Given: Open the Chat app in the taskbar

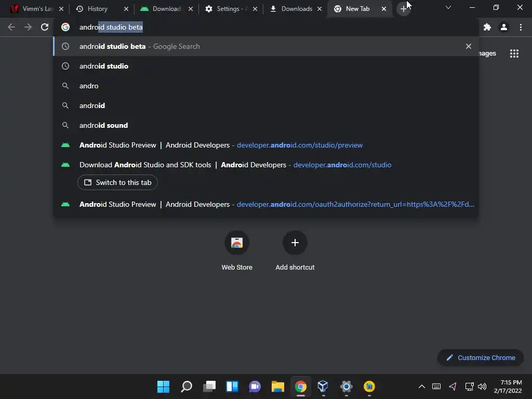Looking at the screenshot, I should click(x=255, y=387).
